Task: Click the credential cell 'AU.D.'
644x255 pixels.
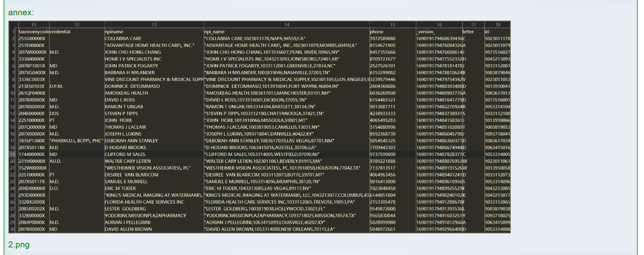Action: click(x=77, y=161)
